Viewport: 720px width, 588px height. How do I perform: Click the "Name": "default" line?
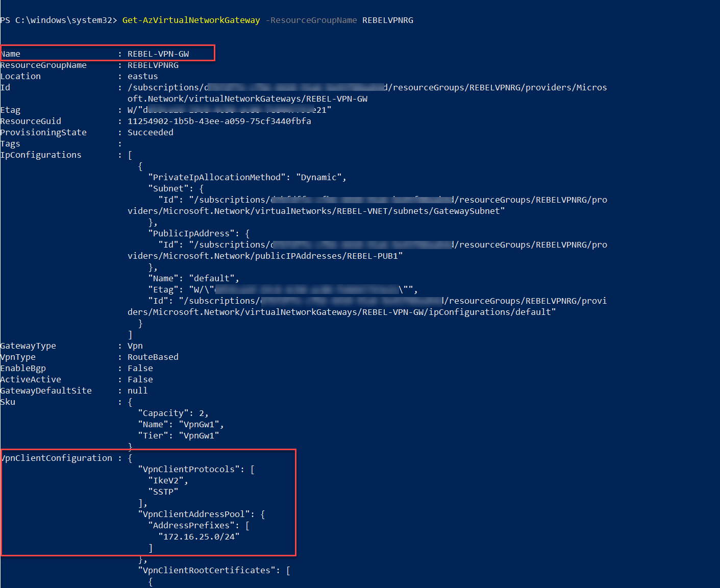point(194,279)
